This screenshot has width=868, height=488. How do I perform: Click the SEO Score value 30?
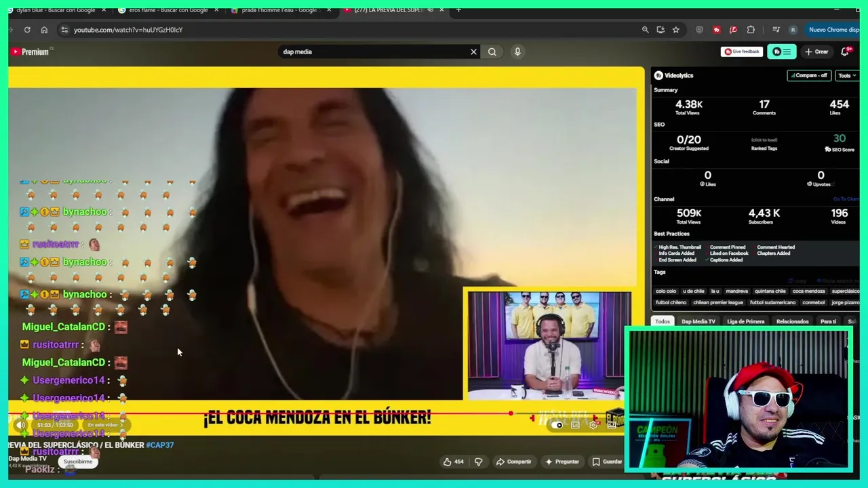pyautogui.click(x=840, y=138)
